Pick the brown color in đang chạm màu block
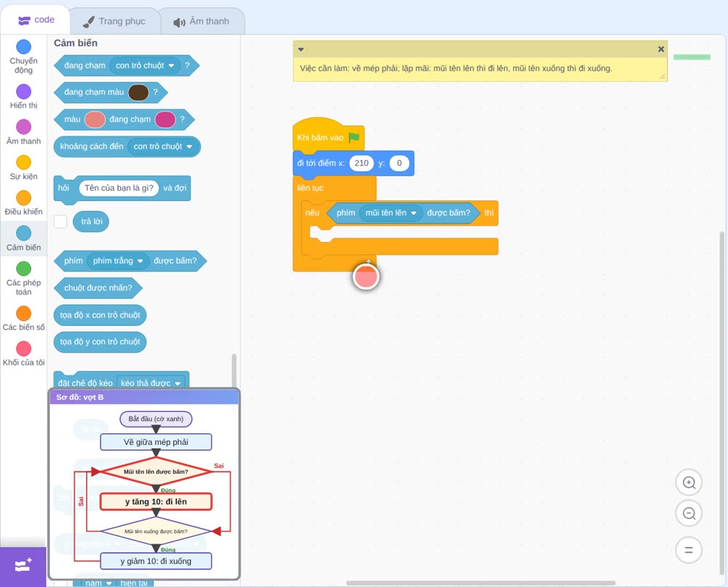 pos(138,92)
